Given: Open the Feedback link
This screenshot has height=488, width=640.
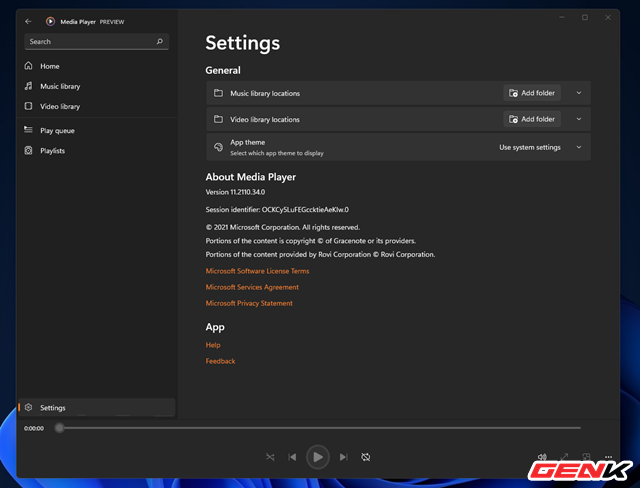Looking at the screenshot, I should coord(220,361).
